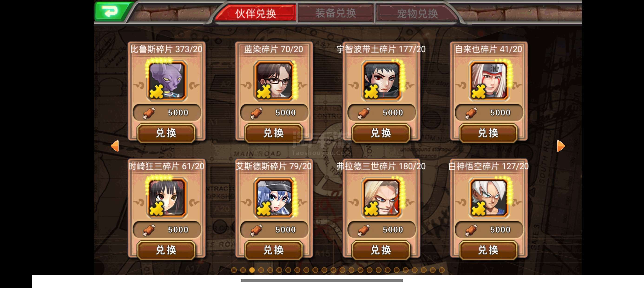Screen dimensions: 644x288
Task: Select the 蓝染 fragment character portrait
Action: (x=274, y=81)
